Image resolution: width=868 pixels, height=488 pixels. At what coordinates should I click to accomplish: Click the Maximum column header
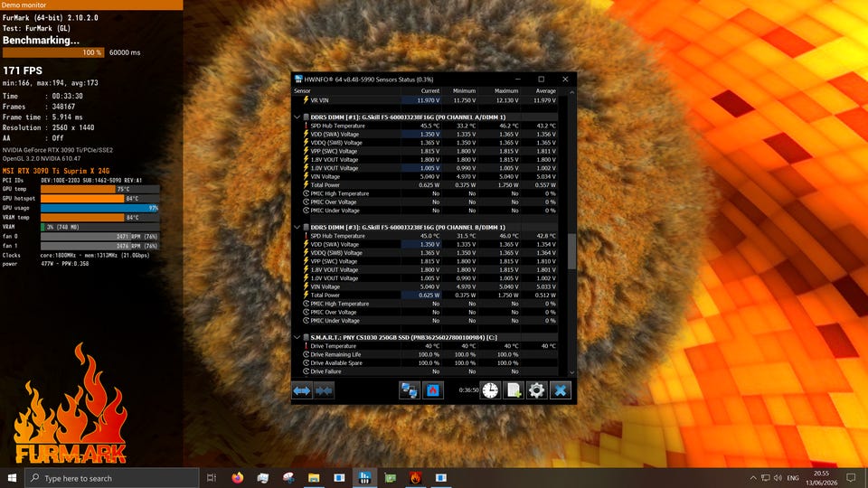pyautogui.click(x=499, y=90)
